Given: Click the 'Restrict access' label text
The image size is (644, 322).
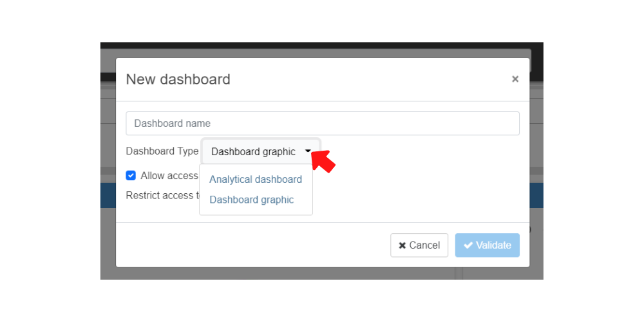Looking at the screenshot, I should point(160,195).
